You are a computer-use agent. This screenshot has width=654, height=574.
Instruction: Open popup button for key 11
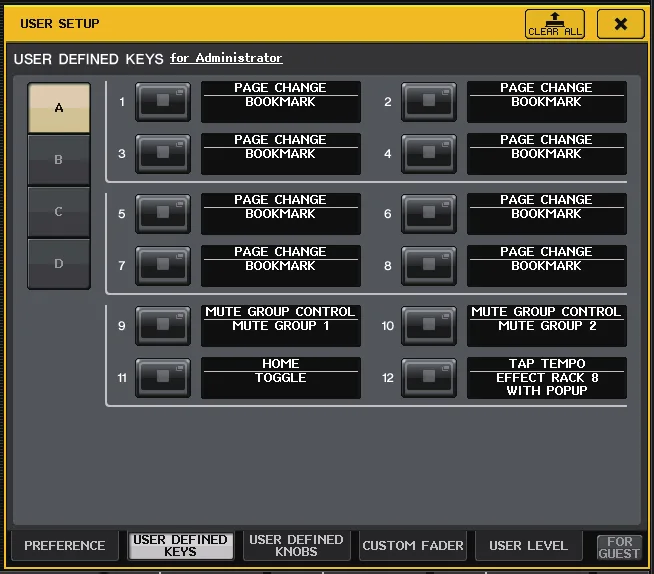(163, 378)
